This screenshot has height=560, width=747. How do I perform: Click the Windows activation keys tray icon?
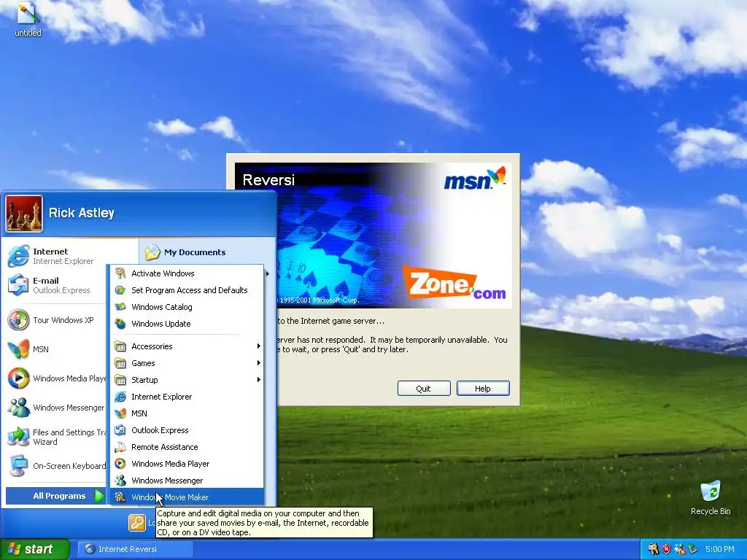click(653, 549)
